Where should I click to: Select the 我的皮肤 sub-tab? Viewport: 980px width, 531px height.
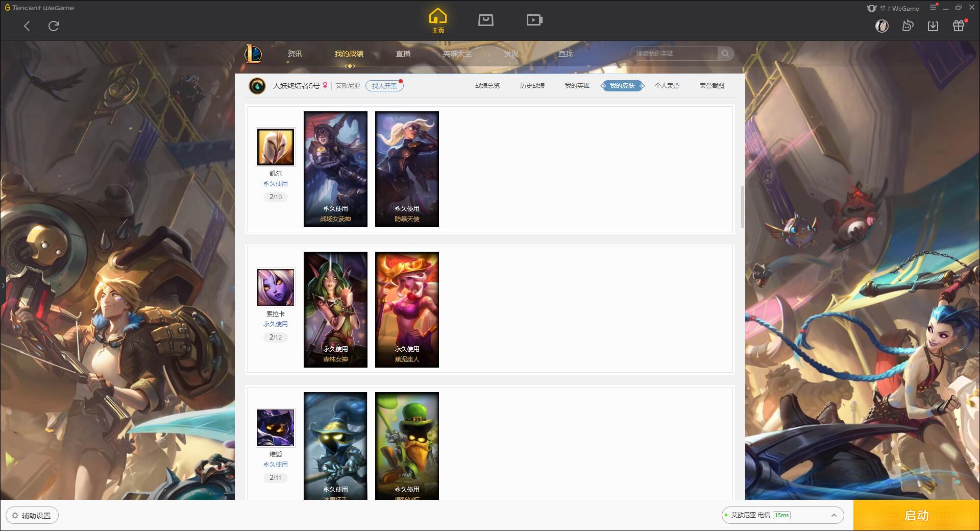tap(622, 86)
